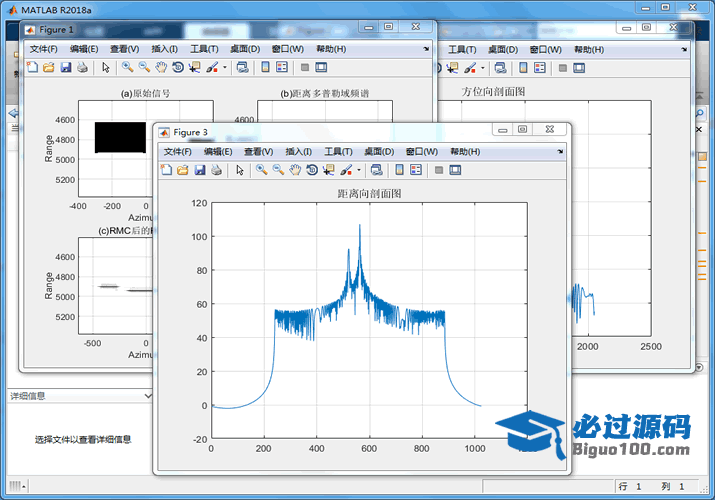
Task: Print figure icon in Figure 3 toolbar
Action: [x=217, y=170]
